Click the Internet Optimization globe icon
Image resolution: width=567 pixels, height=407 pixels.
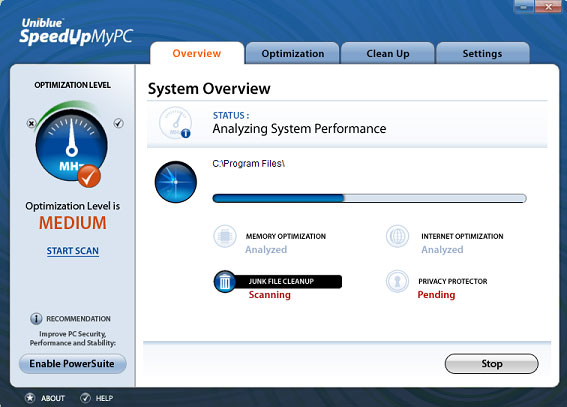tap(397, 236)
